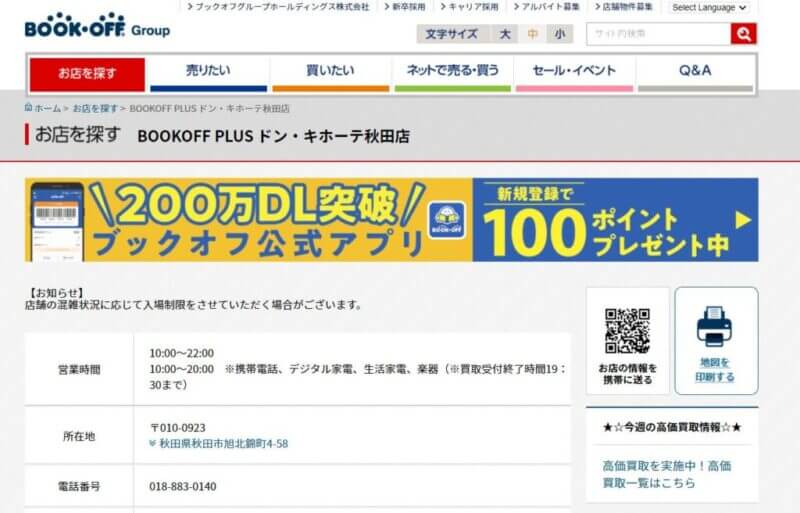Click お店の情報を携帯に送る label
800x513 pixels.
pyautogui.click(x=628, y=374)
